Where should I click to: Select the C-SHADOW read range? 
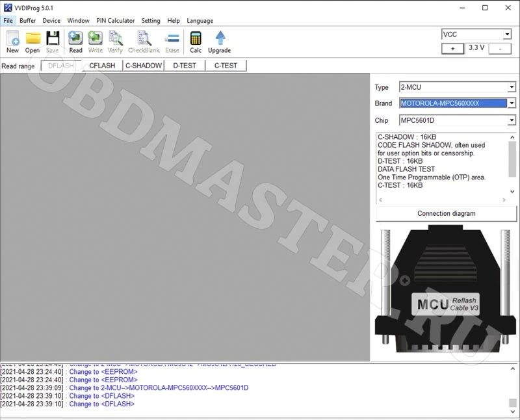(x=144, y=66)
